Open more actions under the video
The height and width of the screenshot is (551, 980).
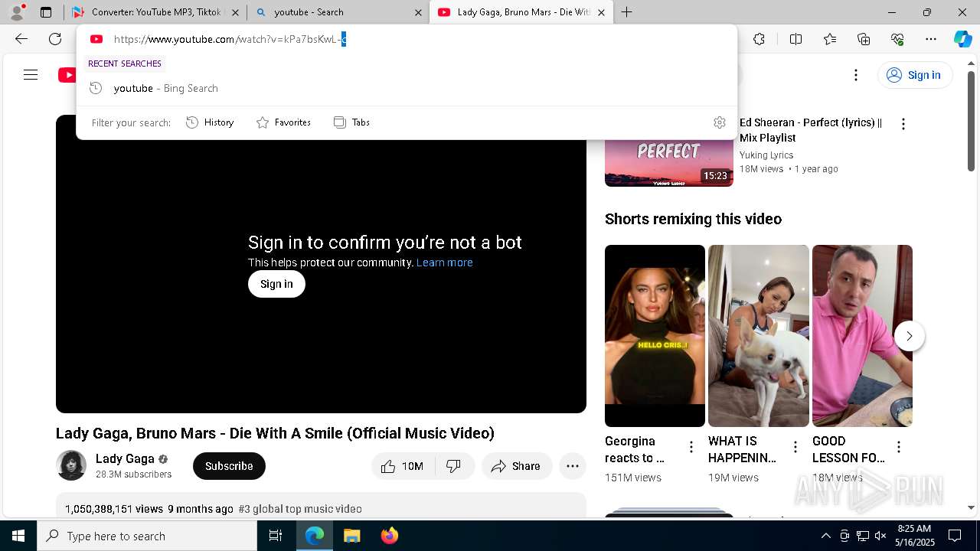(573, 466)
